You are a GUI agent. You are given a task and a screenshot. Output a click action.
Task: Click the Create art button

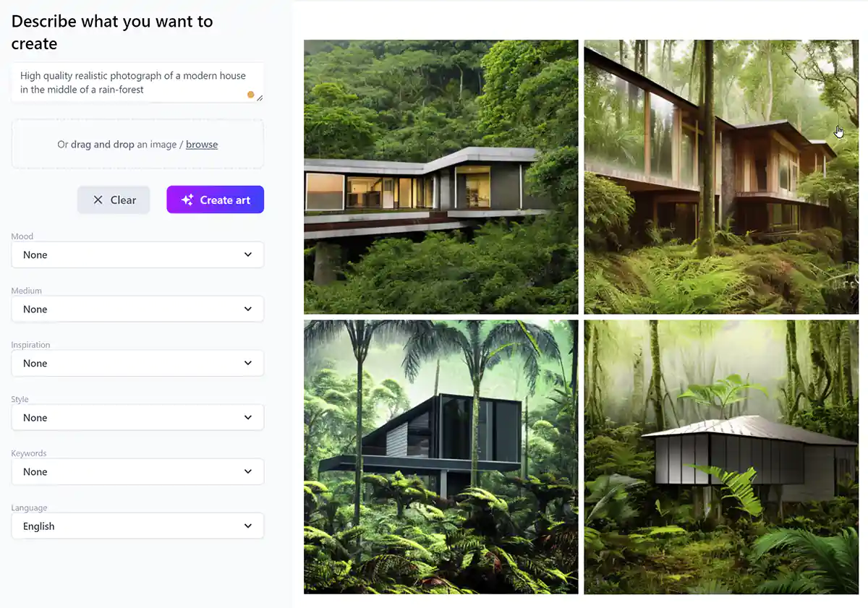tap(215, 200)
